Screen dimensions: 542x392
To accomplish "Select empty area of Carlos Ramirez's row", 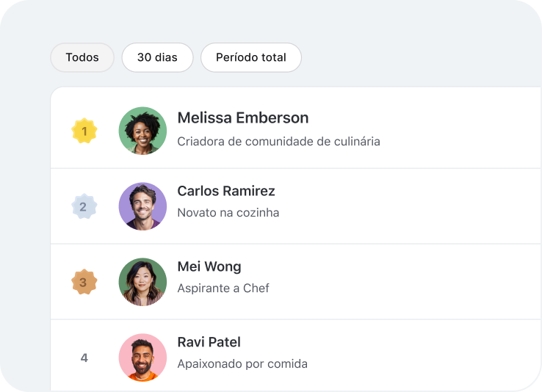I will (x=408, y=206).
